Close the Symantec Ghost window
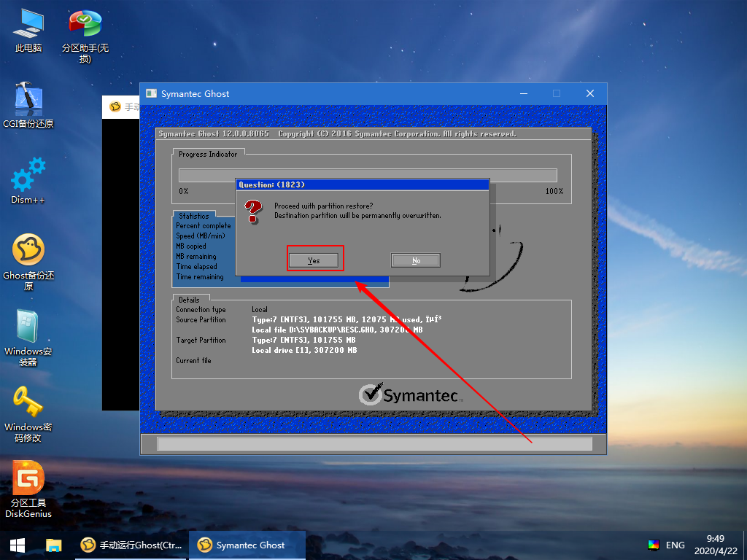This screenshot has width=747, height=560. click(589, 94)
